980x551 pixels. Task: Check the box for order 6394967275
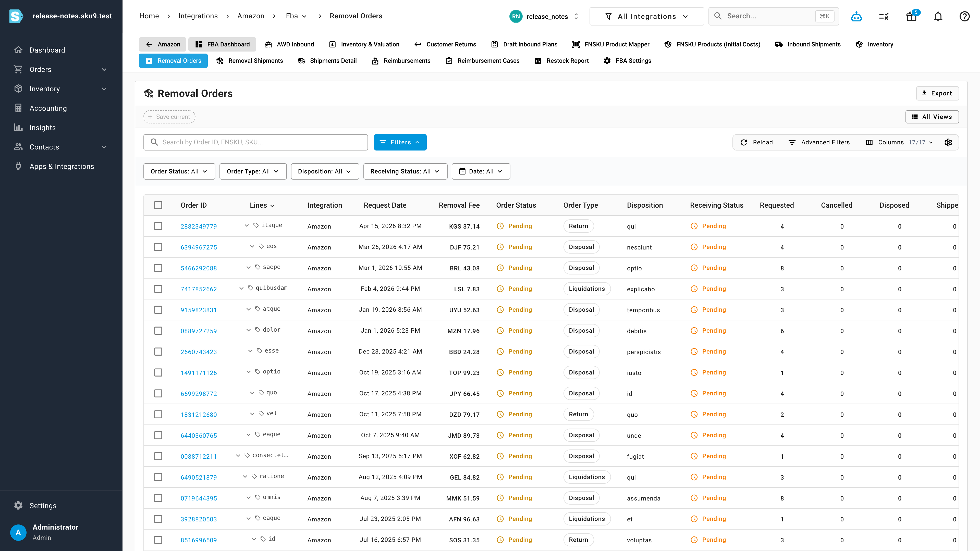tap(158, 247)
